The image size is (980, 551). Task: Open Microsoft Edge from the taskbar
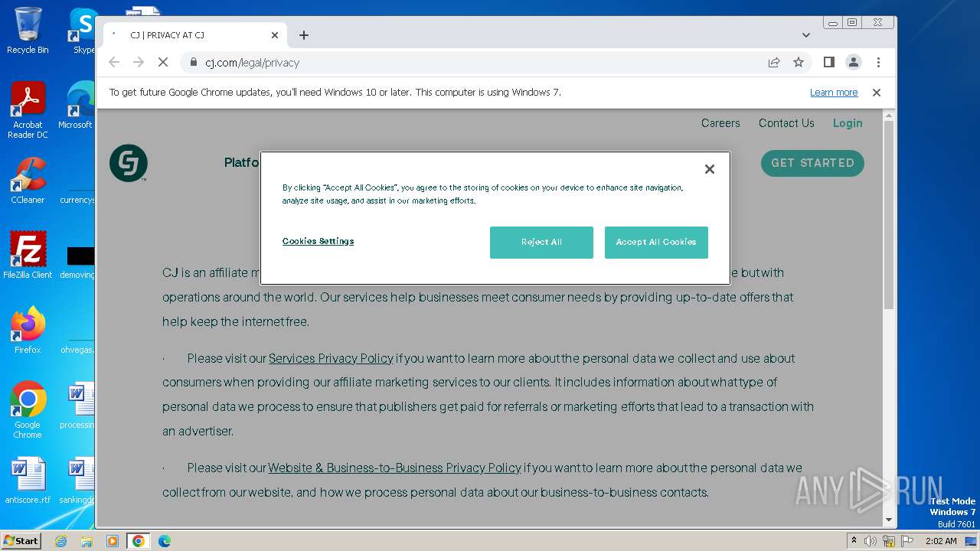coord(165,541)
